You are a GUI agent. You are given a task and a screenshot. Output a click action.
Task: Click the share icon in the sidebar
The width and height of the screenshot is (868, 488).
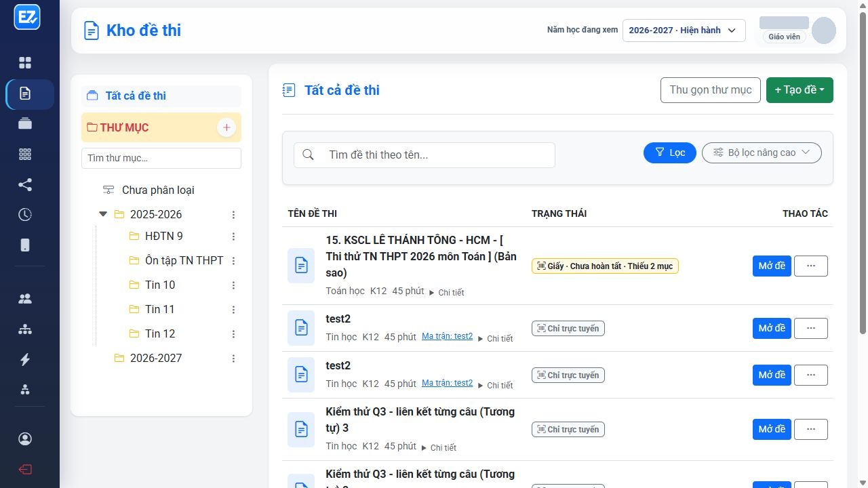coord(25,184)
